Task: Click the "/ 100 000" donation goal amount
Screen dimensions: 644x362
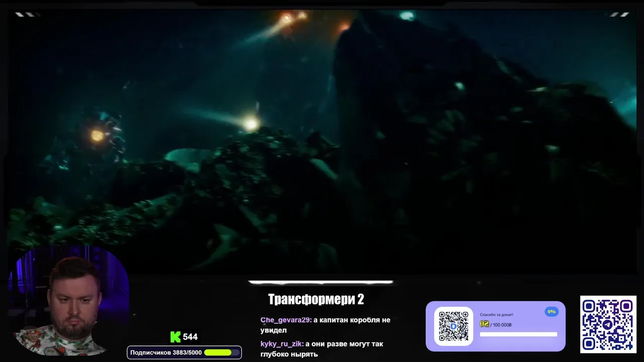Action: 501,325
